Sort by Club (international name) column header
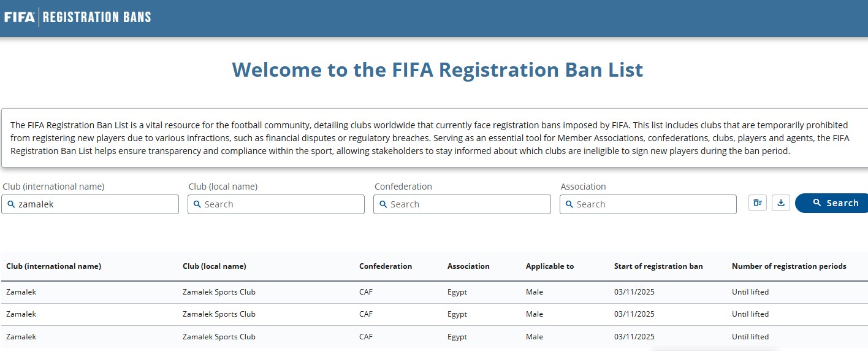Screen dimensions: 868x351 pos(54,266)
